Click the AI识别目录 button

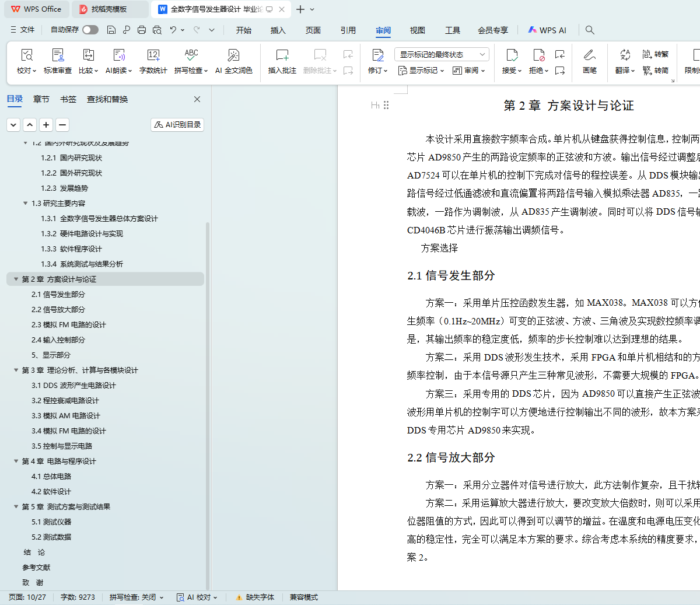pyautogui.click(x=177, y=125)
